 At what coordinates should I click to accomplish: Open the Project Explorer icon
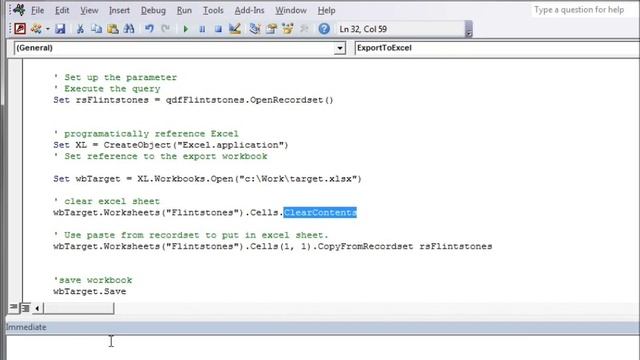pyautogui.click(x=255, y=29)
